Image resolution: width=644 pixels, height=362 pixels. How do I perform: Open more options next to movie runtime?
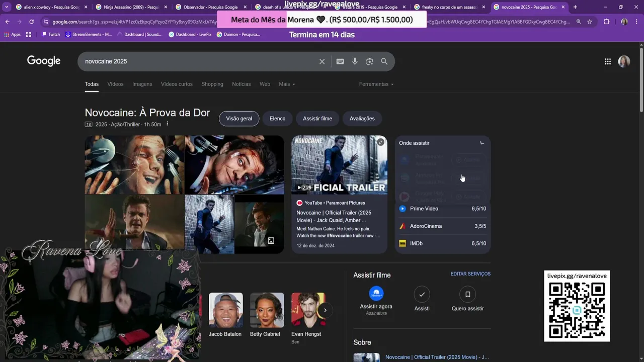coord(168,124)
